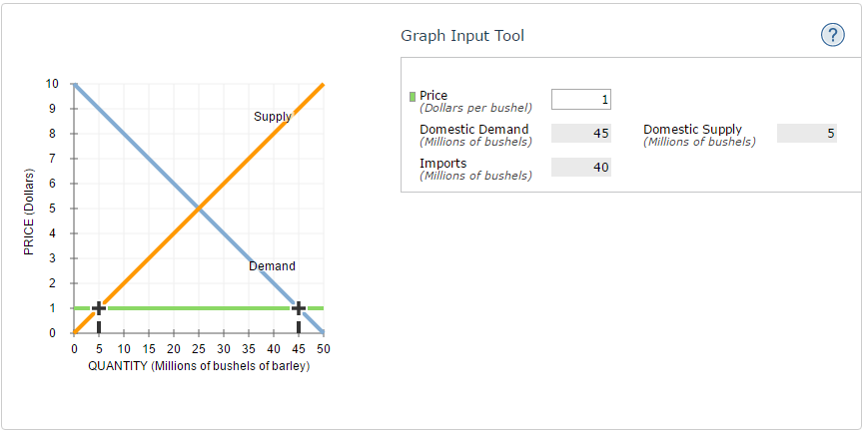Click the Domestic Demand label text

(473, 129)
